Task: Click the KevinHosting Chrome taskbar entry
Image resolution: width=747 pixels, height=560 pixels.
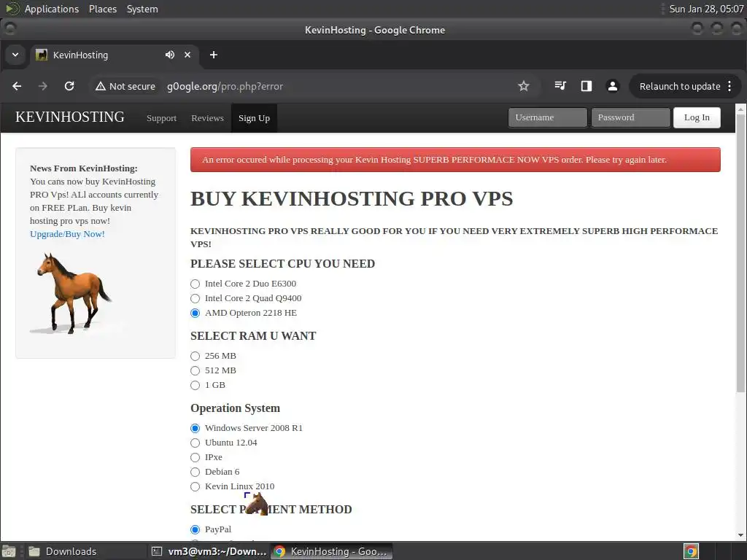Action: (x=332, y=551)
